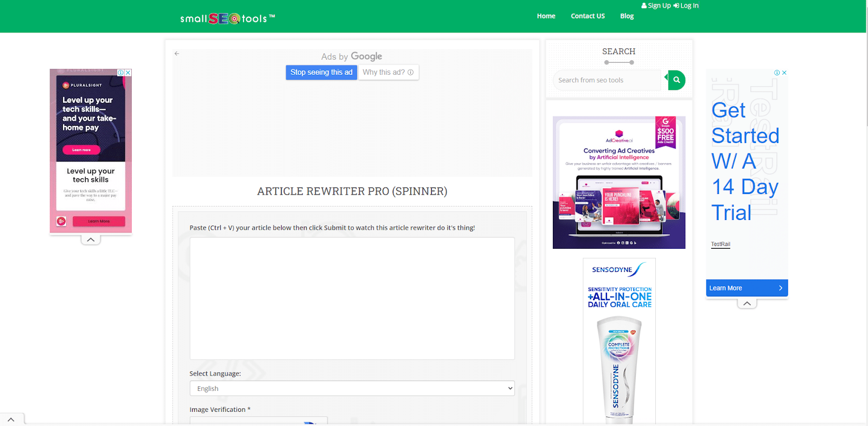
Task: Click Stop seeing this ad button
Action: coord(321,72)
